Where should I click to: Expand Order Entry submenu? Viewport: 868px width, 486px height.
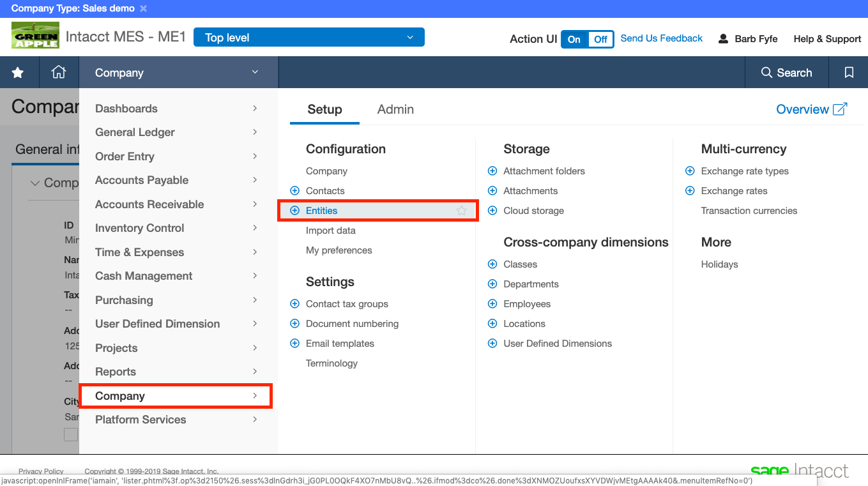pyautogui.click(x=255, y=156)
